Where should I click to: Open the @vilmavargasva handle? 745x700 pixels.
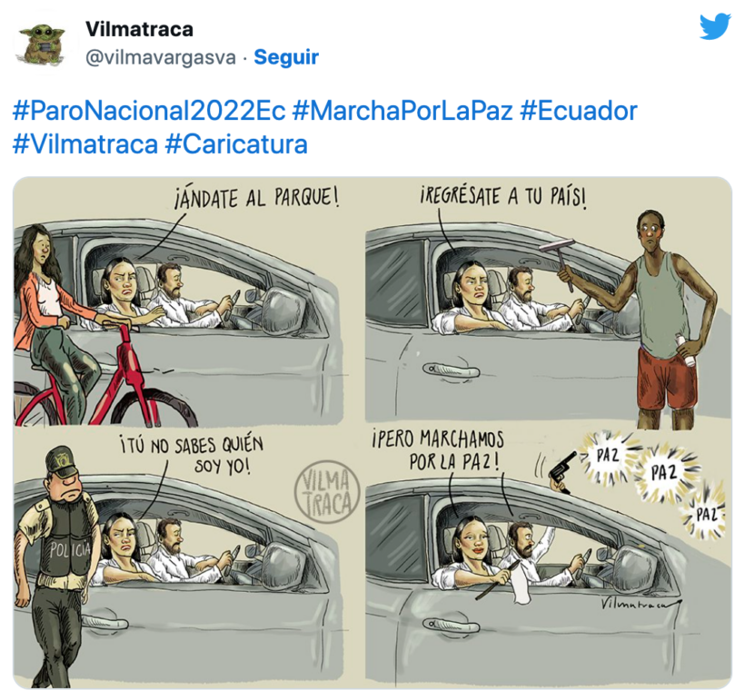tap(161, 57)
